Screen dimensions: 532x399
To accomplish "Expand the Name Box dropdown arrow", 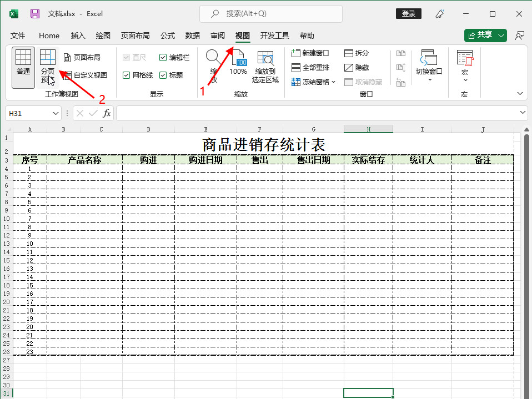I will click(56, 114).
